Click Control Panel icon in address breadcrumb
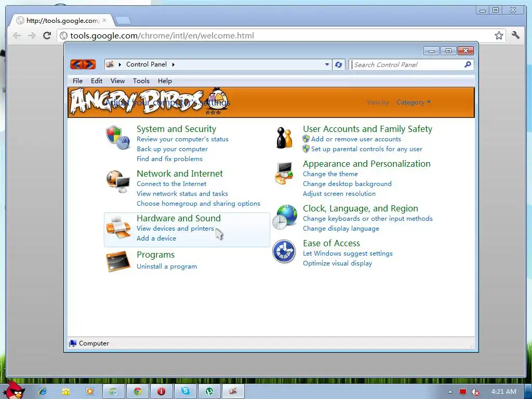Image resolution: width=532 pixels, height=399 pixels. 110,64
